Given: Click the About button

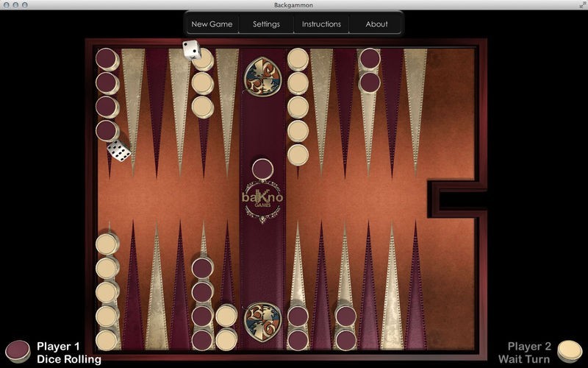Looking at the screenshot, I should click(376, 24).
